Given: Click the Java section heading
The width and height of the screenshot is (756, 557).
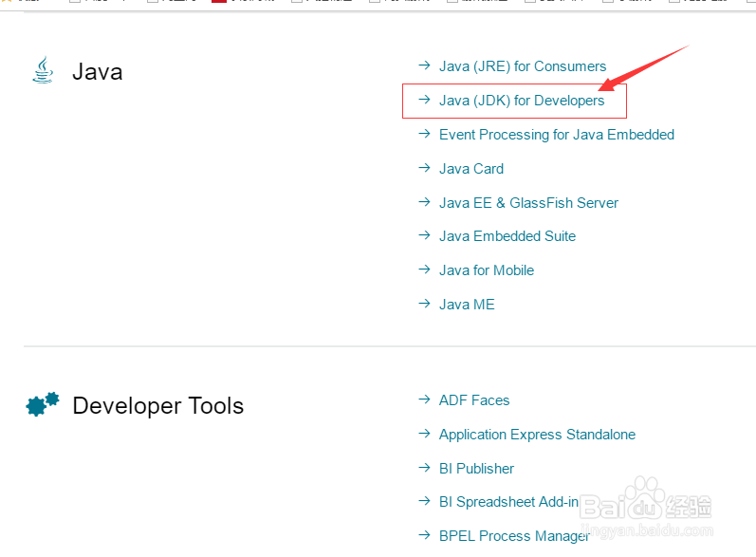Looking at the screenshot, I should click(98, 72).
